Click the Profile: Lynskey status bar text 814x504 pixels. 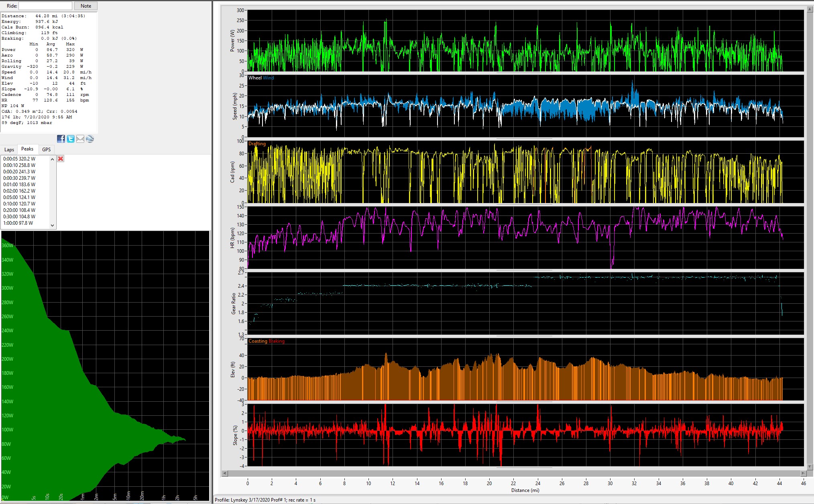pos(265,500)
